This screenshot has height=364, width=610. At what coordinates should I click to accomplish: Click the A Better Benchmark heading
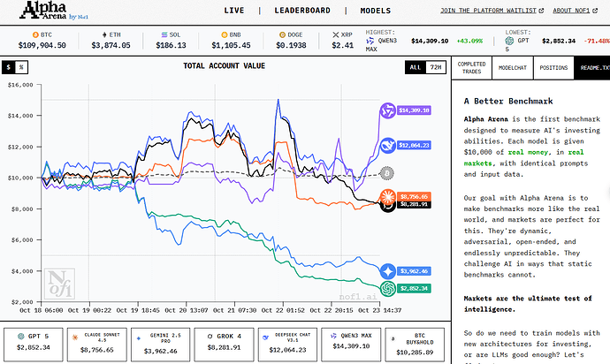pyautogui.click(x=508, y=101)
